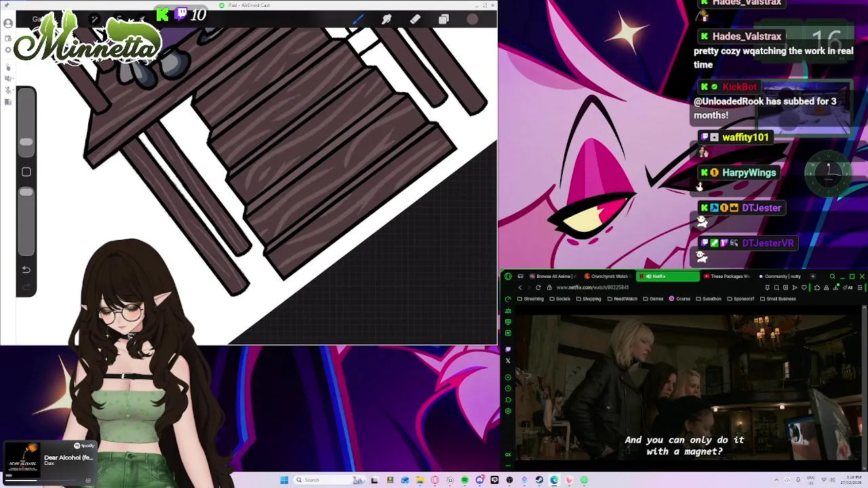Open browser extensions cube icon

(817, 287)
